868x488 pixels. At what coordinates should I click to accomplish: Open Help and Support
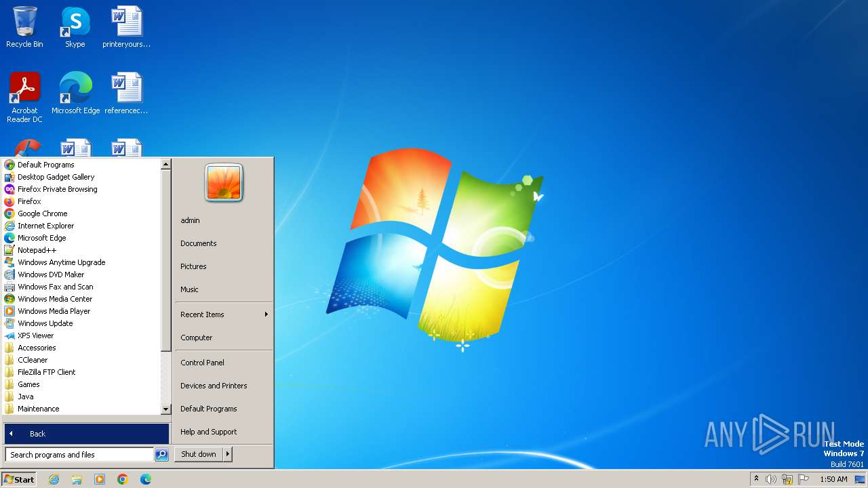[x=224, y=432]
